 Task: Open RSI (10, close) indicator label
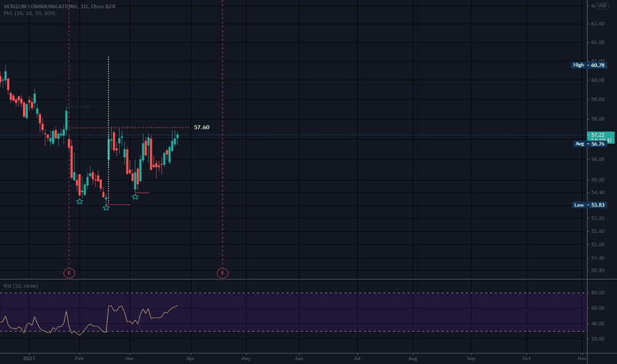(21, 286)
